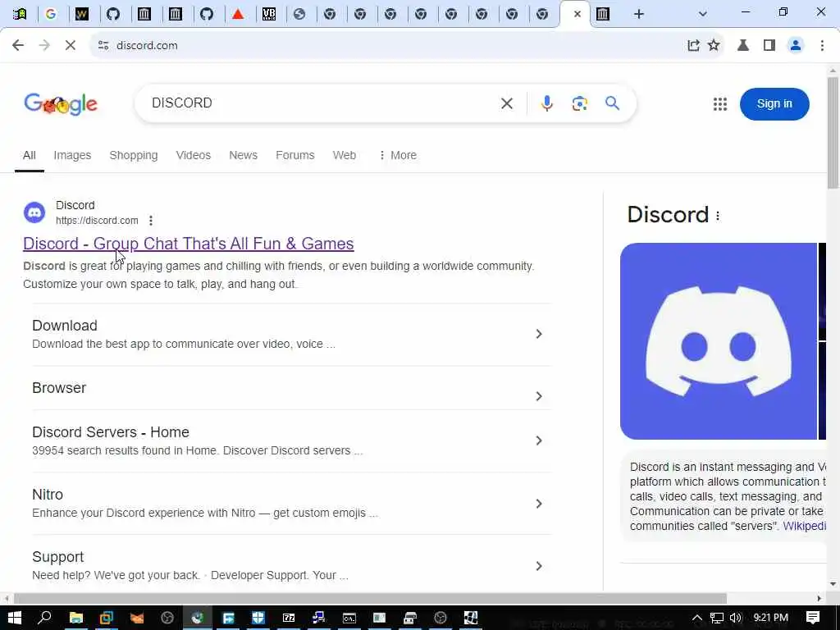
Task: Open the Wikipedia link in Discord panel
Action: [804, 526]
